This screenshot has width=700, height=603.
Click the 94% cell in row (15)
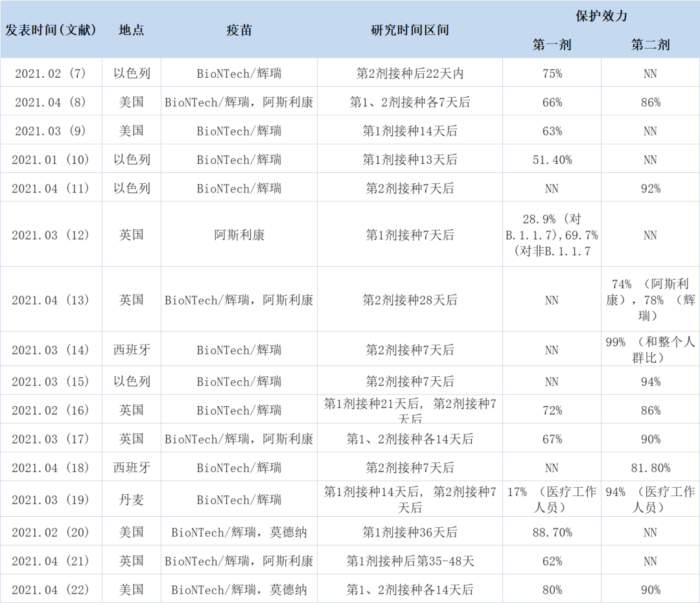(651, 381)
